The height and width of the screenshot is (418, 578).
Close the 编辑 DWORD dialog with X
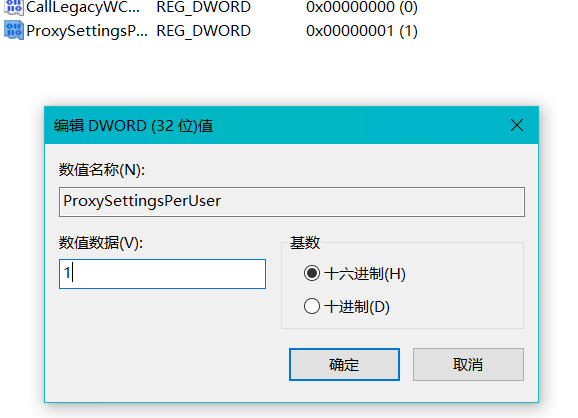pos(517,125)
